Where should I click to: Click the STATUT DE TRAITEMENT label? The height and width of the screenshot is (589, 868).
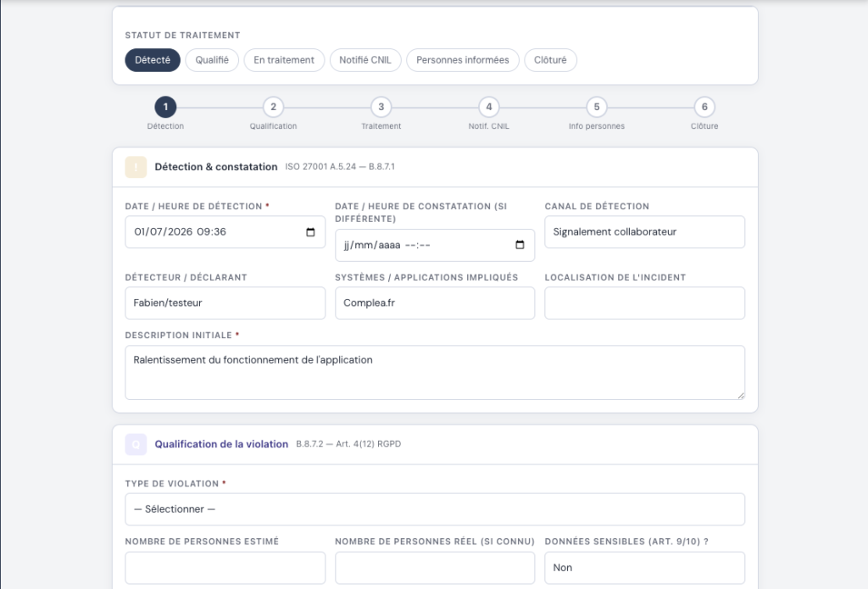tap(183, 36)
